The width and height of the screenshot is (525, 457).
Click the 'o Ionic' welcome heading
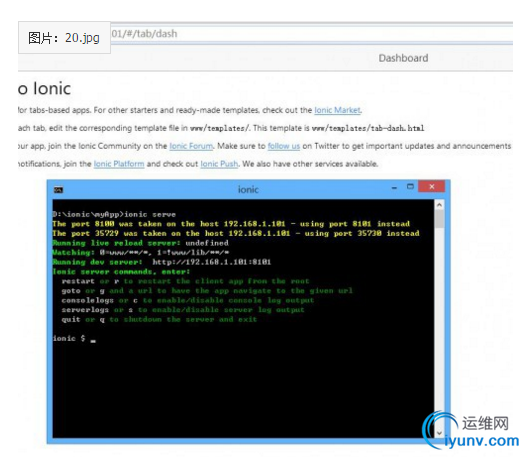pyautogui.click(x=45, y=89)
